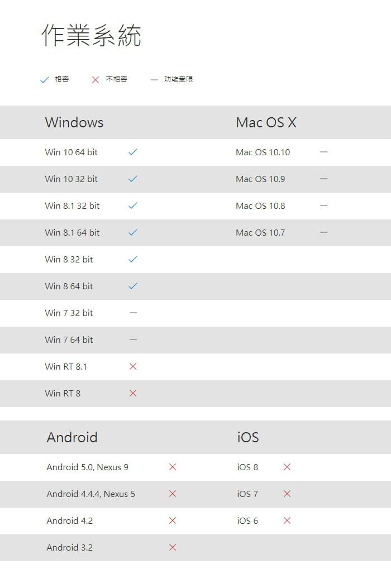Click the Mac OS 10.9 label
This screenshot has width=391, height=588.
tap(260, 179)
